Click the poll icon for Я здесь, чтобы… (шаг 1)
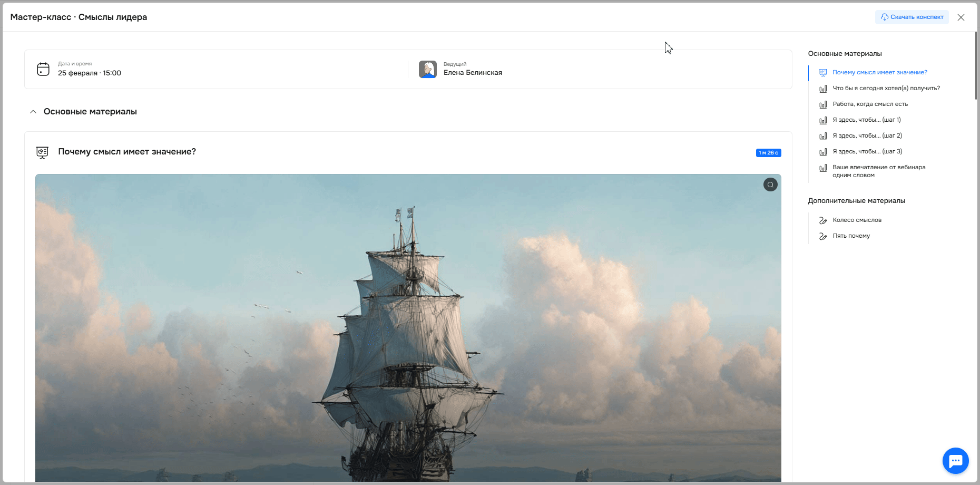980x485 pixels. pyautogui.click(x=823, y=120)
